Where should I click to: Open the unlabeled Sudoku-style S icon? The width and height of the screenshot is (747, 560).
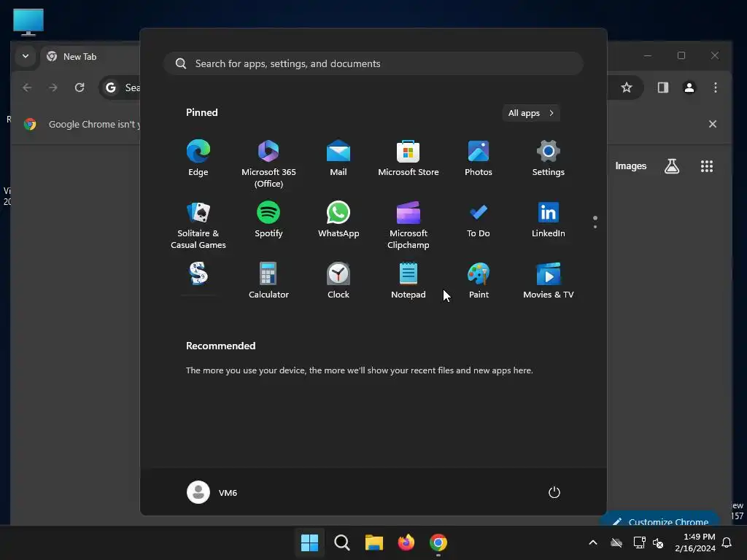pyautogui.click(x=198, y=274)
